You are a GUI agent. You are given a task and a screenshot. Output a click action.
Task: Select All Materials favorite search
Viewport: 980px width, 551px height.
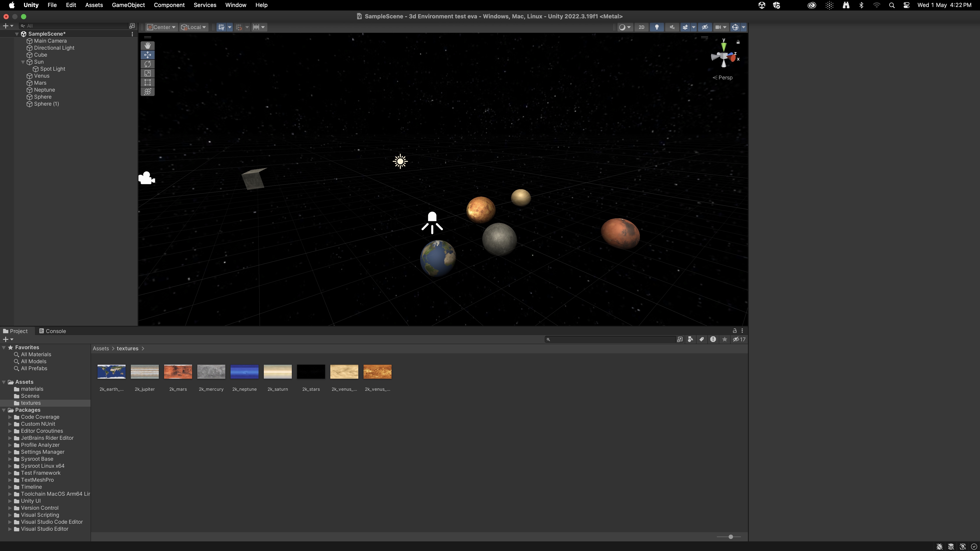click(36, 354)
